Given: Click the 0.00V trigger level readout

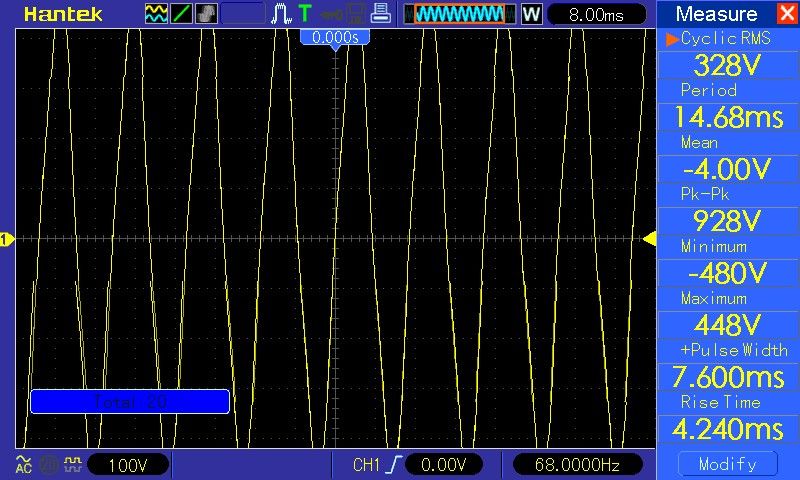Looking at the screenshot, I should point(443,465).
